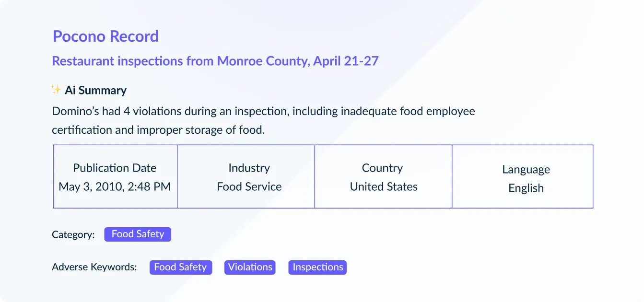Open the Pocono Record source title
The image size is (644, 302).
(x=105, y=36)
